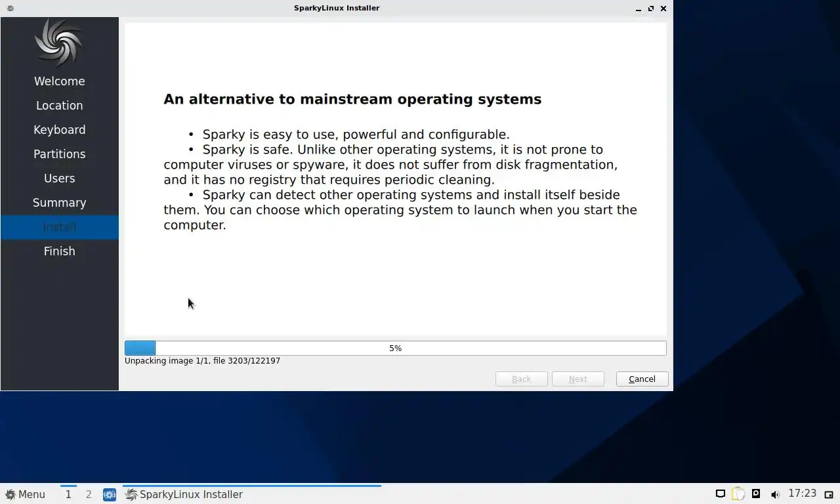Select the Location step in sidebar
The width and height of the screenshot is (840, 504).
59,106
